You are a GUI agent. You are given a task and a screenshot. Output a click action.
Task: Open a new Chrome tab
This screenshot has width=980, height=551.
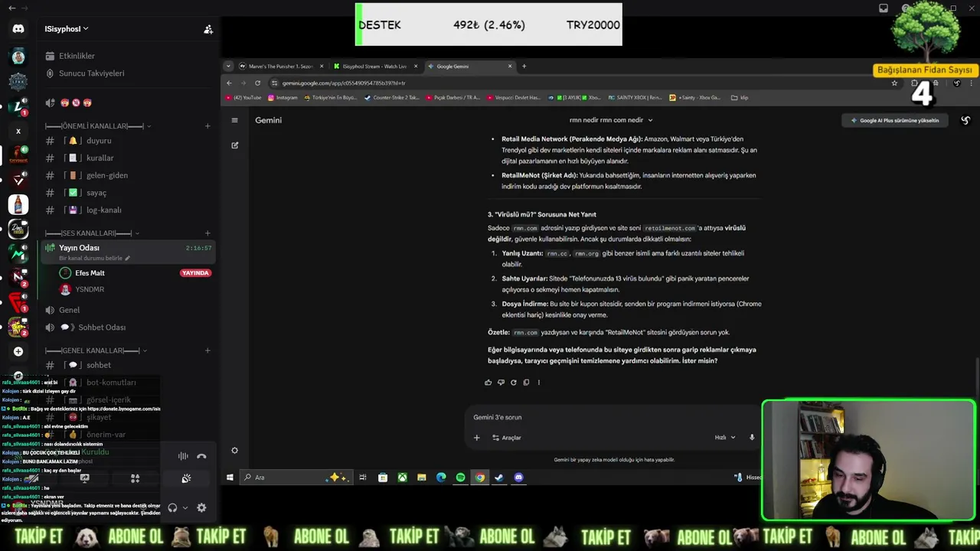tap(524, 67)
